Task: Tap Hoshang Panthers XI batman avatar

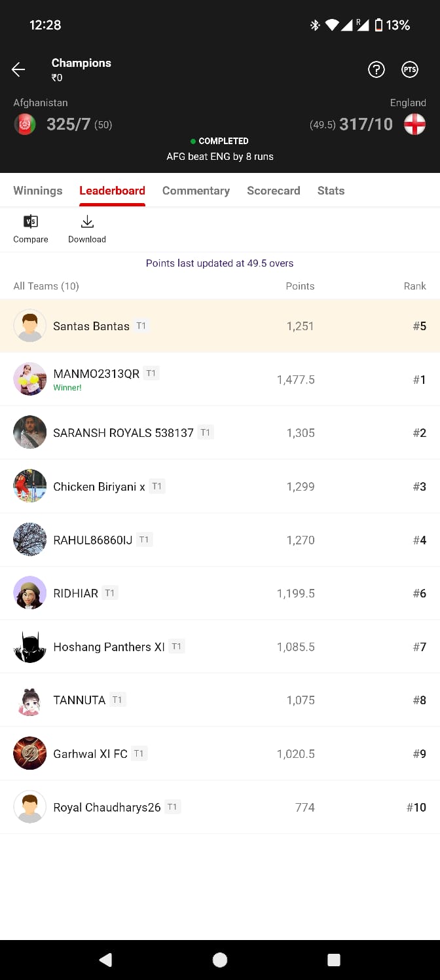Action: click(30, 647)
